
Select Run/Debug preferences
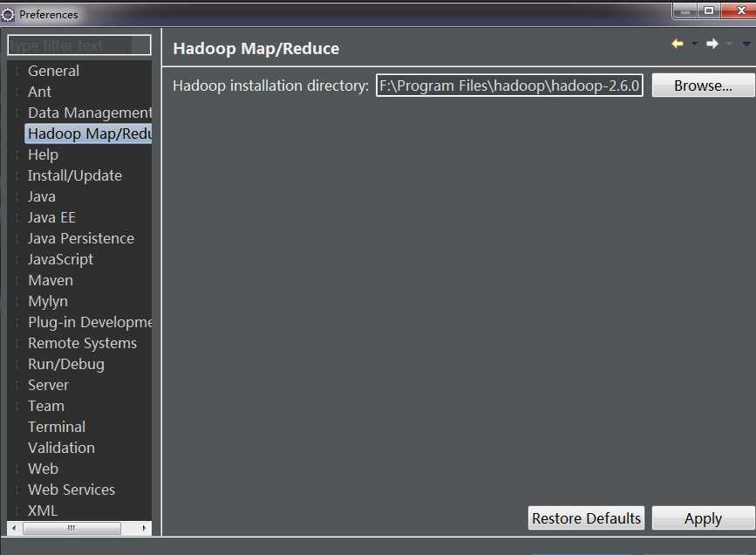tap(66, 364)
